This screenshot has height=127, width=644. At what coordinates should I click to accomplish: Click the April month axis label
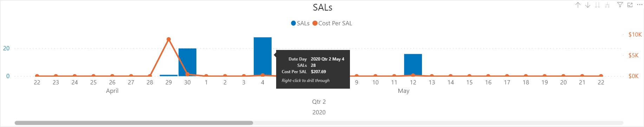click(x=112, y=91)
